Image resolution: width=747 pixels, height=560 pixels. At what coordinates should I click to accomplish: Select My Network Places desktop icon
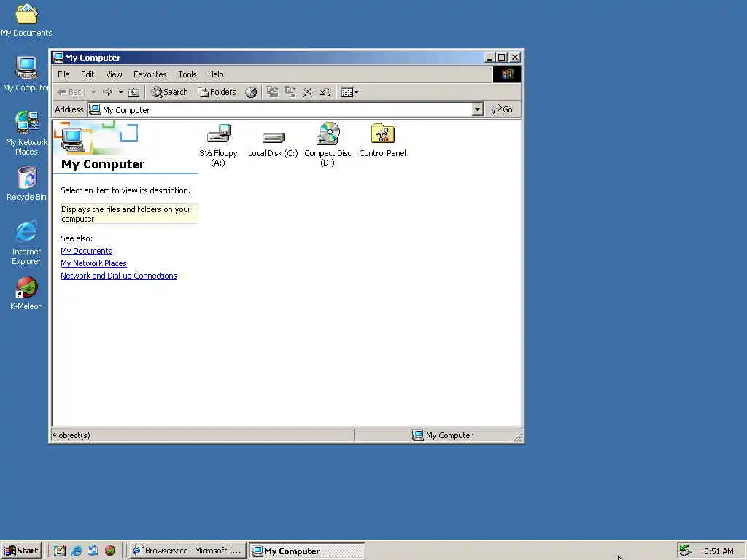(26, 133)
